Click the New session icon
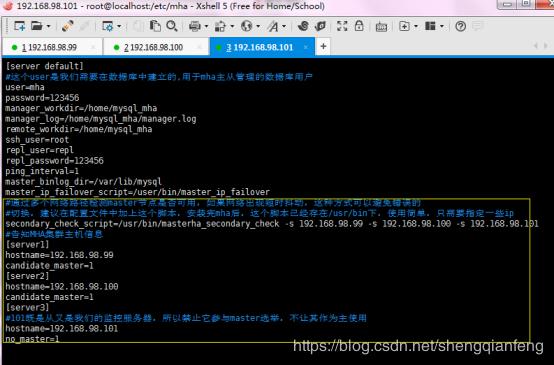554x365 pixels. coord(19,26)
